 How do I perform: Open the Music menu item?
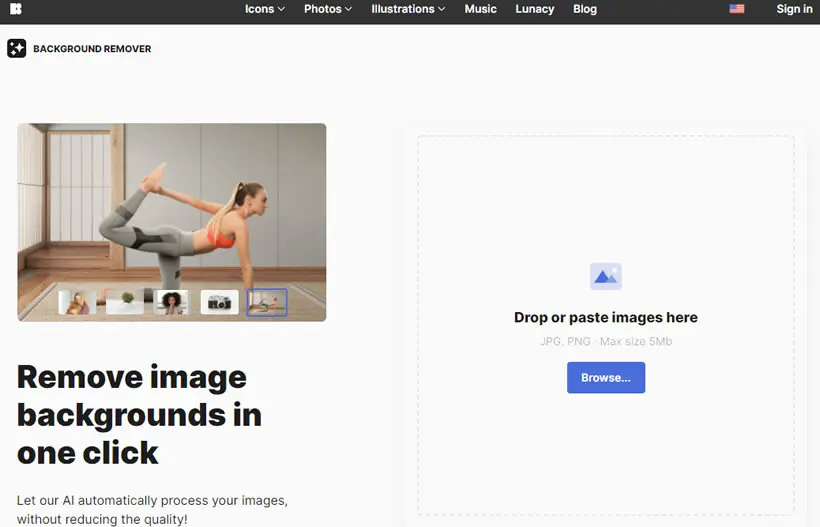[481, 9]
